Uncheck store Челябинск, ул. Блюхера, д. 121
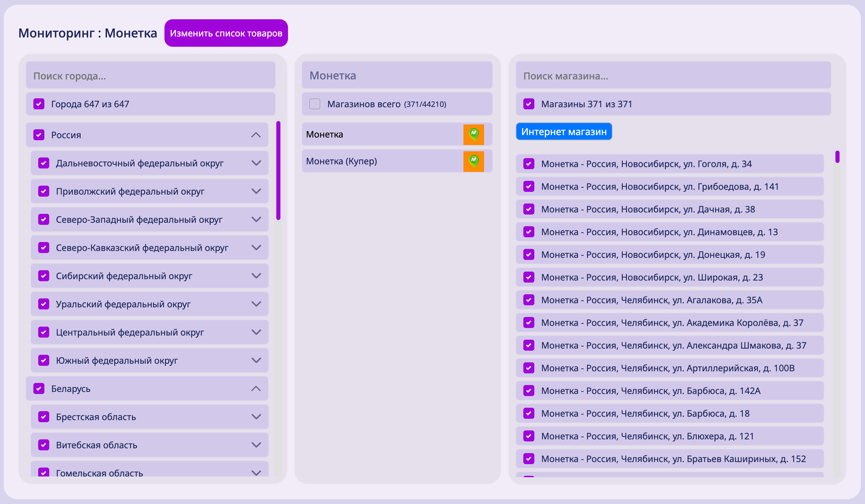Viewport: 865px width, 504px height. click(x=529, y=436)
